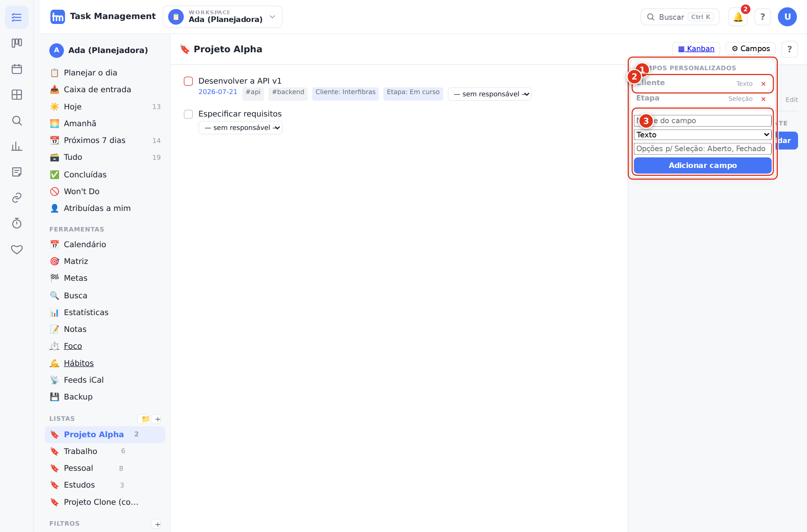Switch to Kanban view
The width and height of the screenshot is (807, 532).
coord(696,49)
